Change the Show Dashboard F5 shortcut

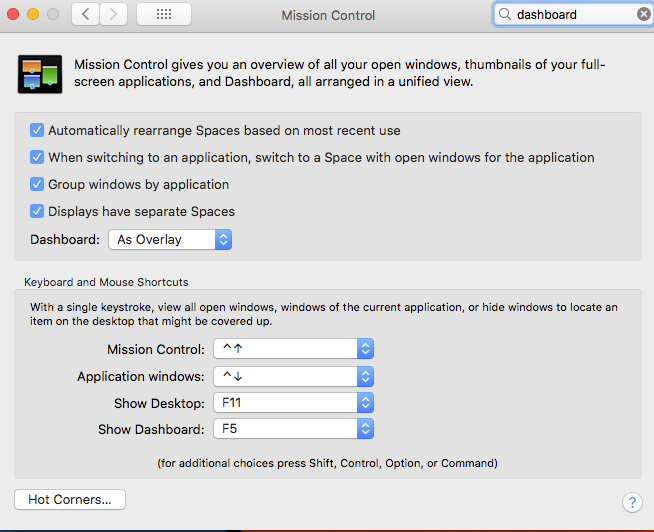point(293,429)
